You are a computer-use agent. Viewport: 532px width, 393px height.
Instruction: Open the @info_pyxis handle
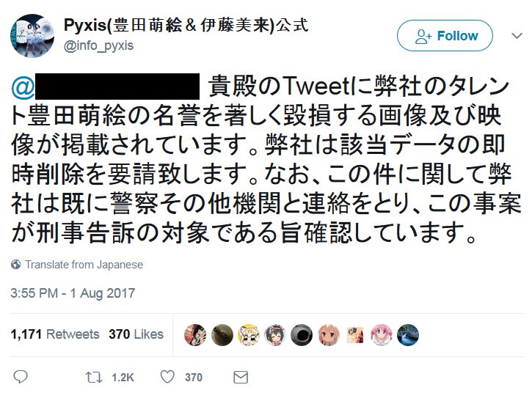point(99,45)
